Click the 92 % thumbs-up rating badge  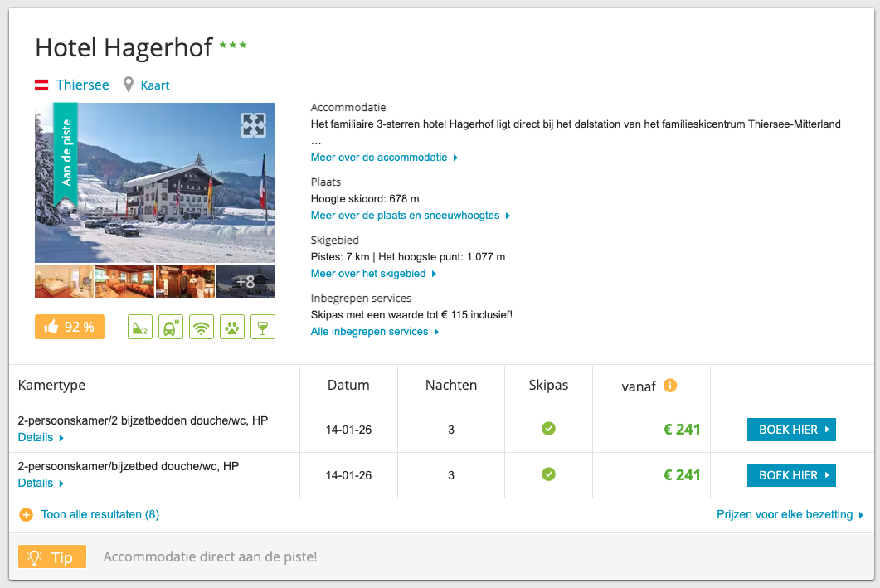pos(70,327)
